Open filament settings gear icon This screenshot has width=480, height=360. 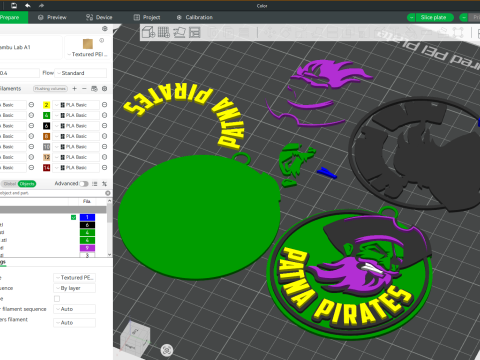pyautogui.click(x=105, y=88)
